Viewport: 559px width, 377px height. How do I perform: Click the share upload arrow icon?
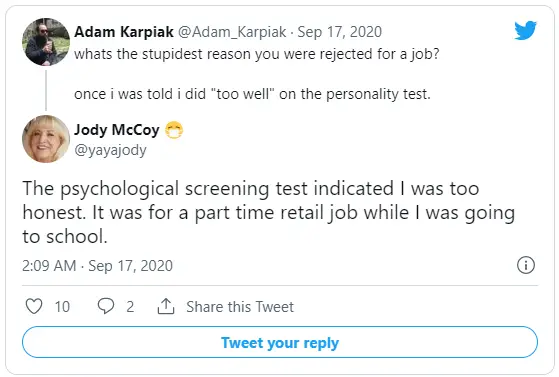[x=166, y=306]
